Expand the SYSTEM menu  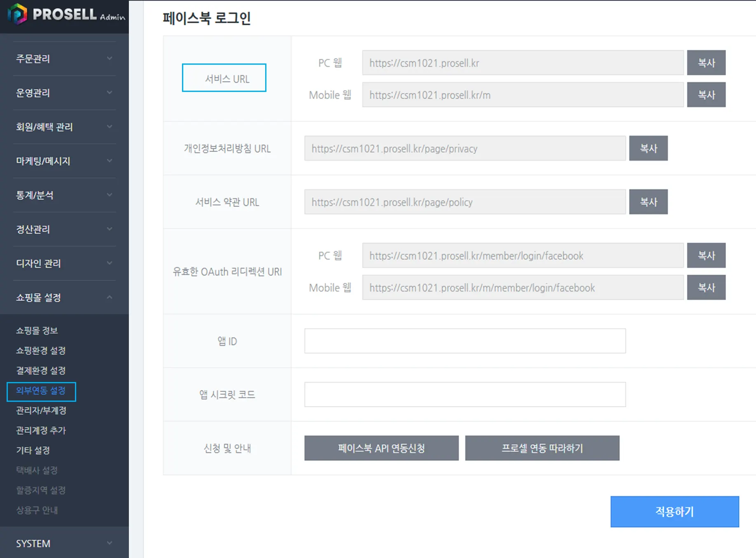coord(64,544)
